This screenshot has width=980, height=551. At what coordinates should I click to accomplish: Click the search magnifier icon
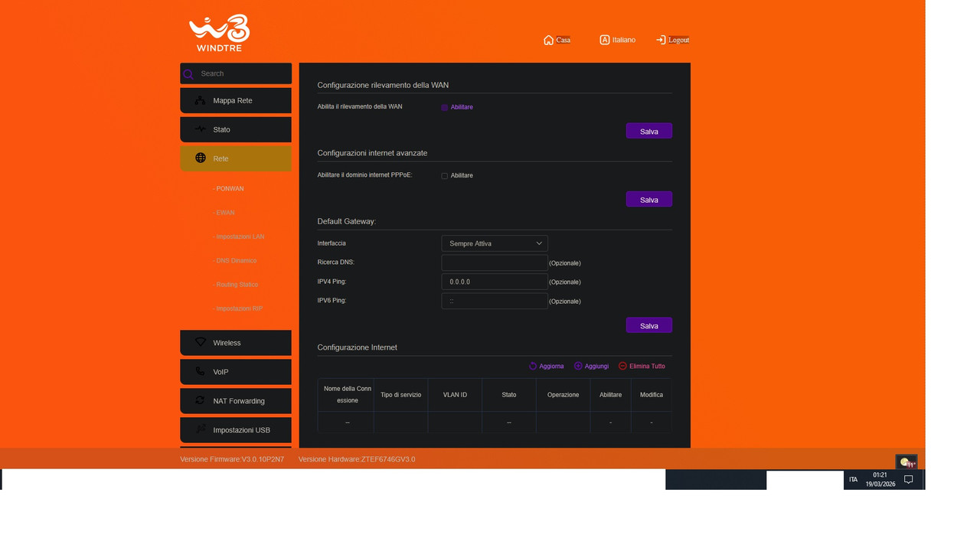[188, 74]
